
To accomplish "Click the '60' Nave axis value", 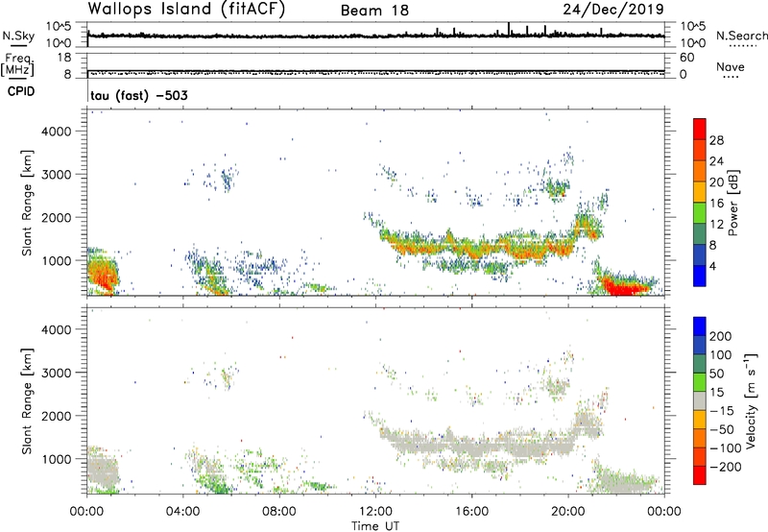I will pyautogui.click(x=686, y=58).
